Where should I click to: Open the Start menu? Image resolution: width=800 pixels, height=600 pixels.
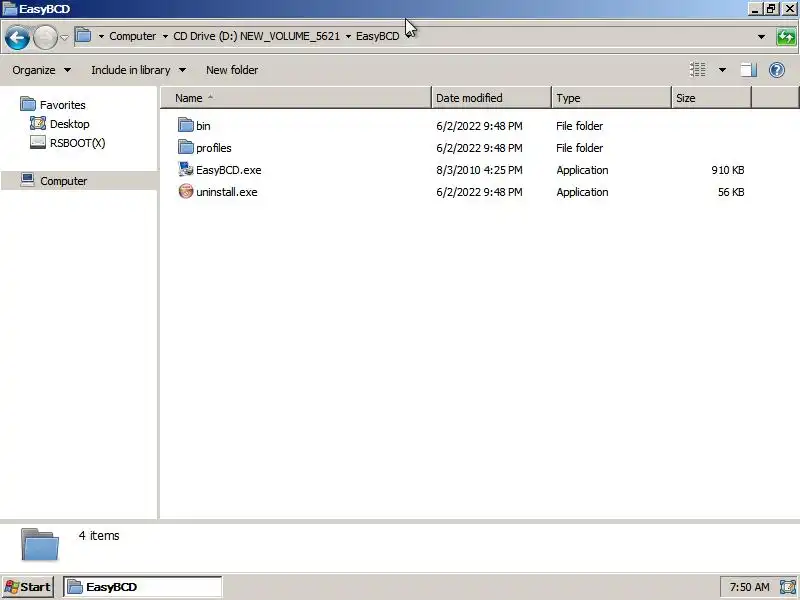(x=28, y=587)
